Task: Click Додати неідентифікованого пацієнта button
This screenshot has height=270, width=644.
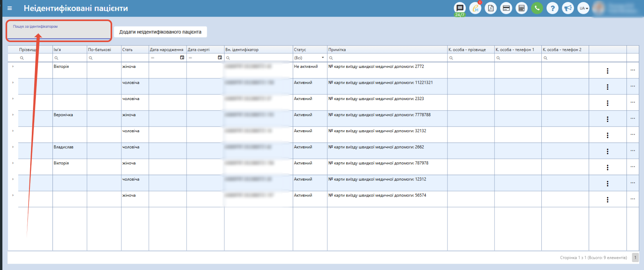Action: 160,32
